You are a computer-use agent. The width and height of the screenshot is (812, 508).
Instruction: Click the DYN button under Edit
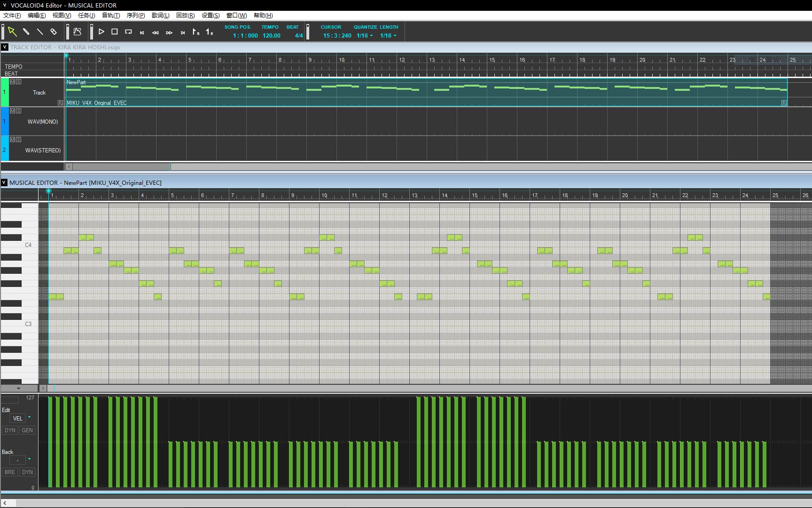pos(10,430)
